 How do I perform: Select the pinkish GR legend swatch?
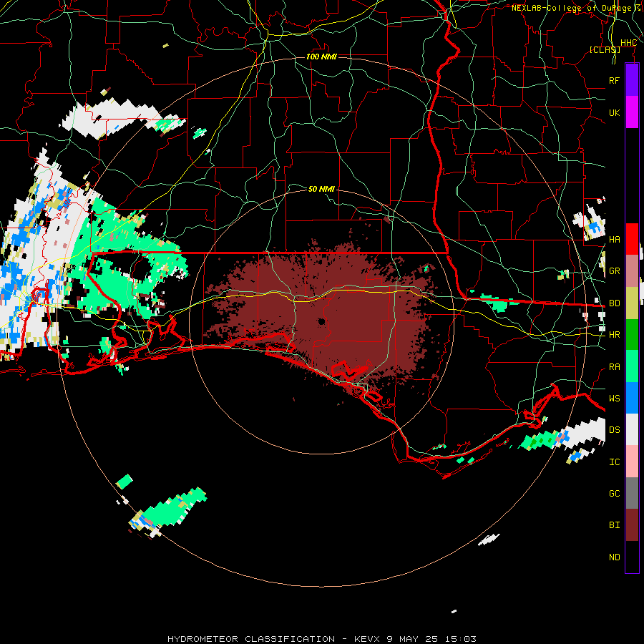[632, 271]
